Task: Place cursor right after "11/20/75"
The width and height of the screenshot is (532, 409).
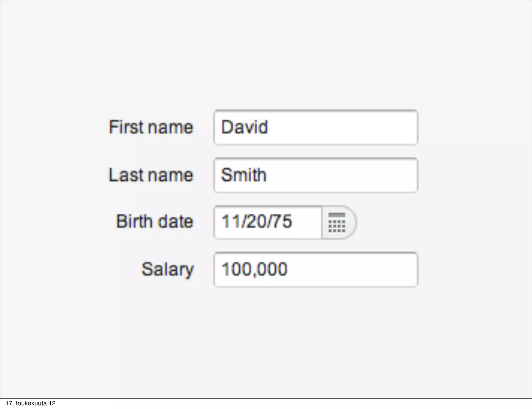Action: tap(293, 221)
